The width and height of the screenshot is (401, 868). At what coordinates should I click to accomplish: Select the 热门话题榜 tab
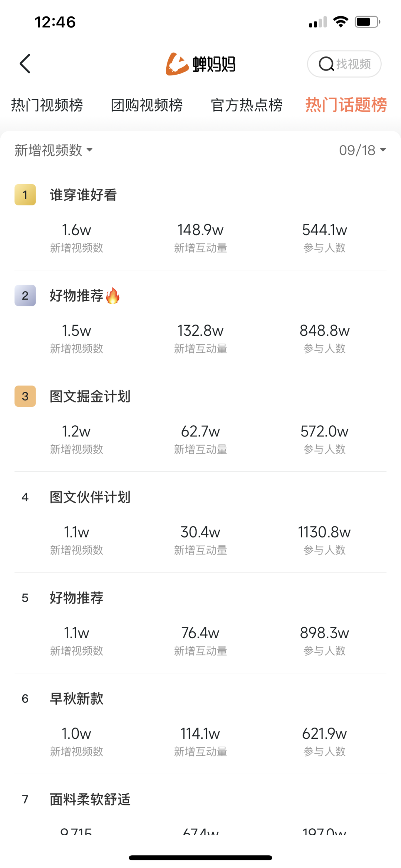tap(346, 105)
